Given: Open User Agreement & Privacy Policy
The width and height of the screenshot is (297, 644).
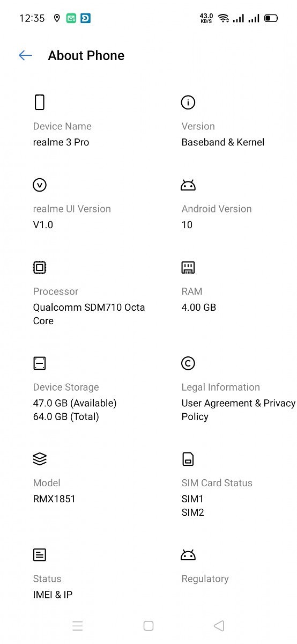Looking at the screenshot, I should [239, 410].
